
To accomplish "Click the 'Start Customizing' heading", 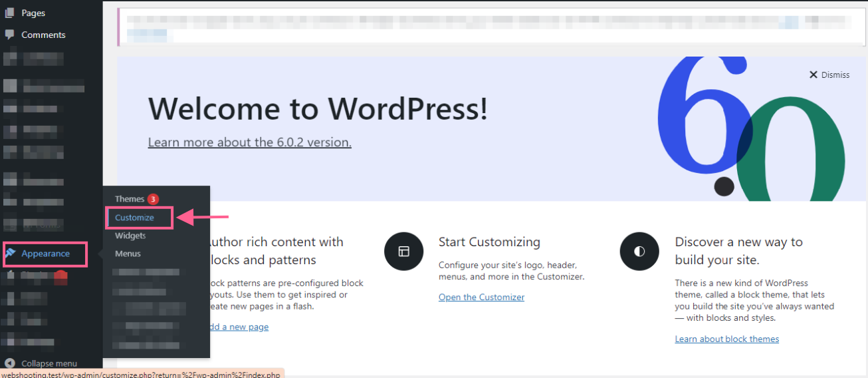I will (489, 242).
